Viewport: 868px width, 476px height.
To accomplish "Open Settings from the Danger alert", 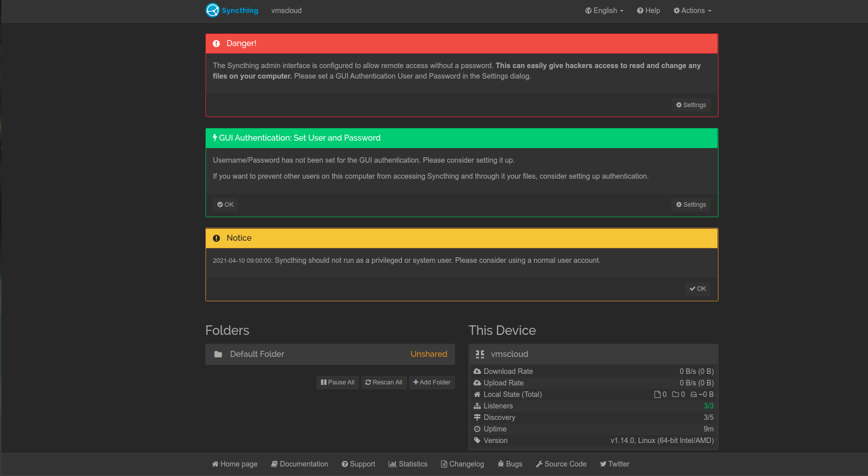I will pos(691,105).
